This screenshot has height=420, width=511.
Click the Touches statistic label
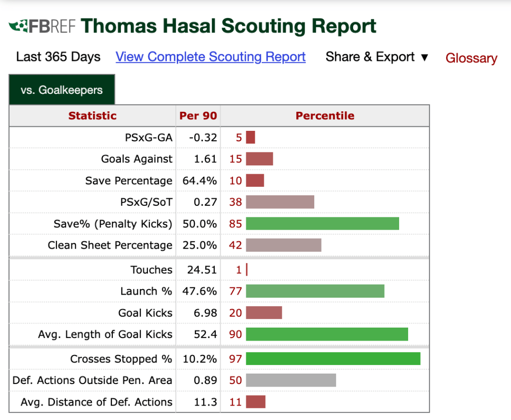[x=151, y=270]
